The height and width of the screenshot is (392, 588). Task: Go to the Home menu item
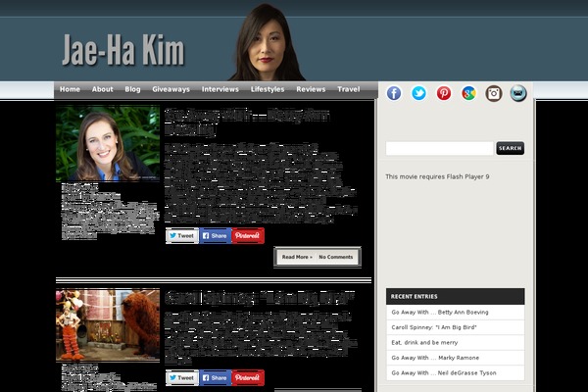tap(70, 89)
